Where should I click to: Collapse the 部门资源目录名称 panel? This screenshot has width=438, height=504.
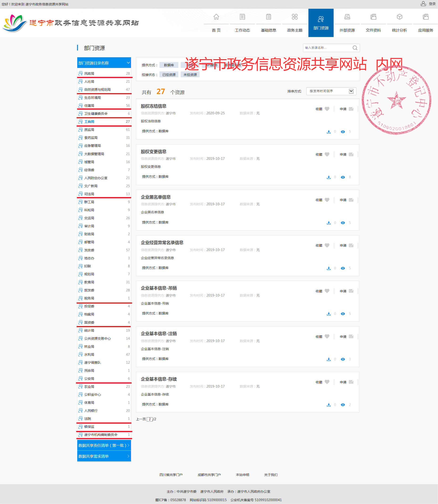pyautogui.click(x=128, y=63)
